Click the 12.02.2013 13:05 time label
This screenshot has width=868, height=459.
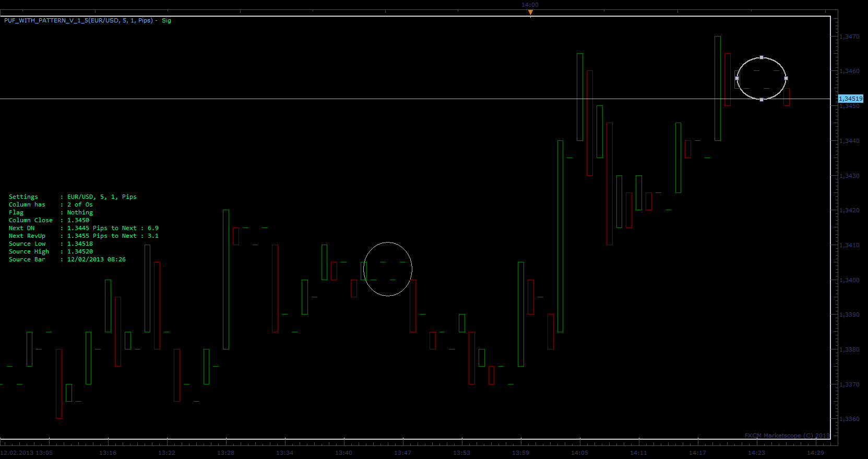(x=27, y=453)
